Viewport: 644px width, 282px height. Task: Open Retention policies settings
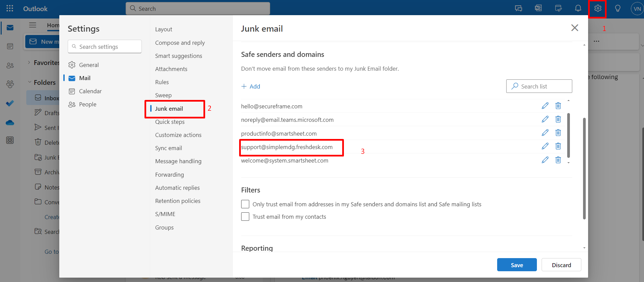178,201
